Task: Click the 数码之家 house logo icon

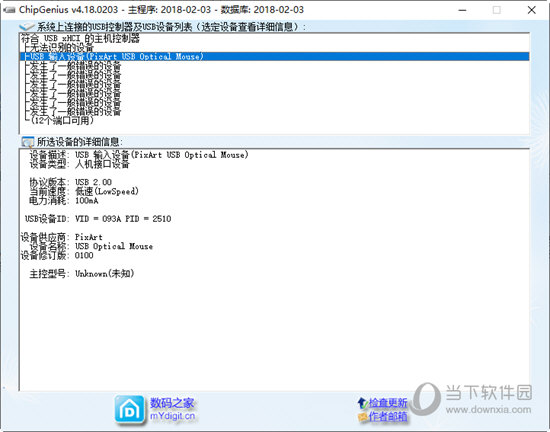Action: tap(129, 410)
